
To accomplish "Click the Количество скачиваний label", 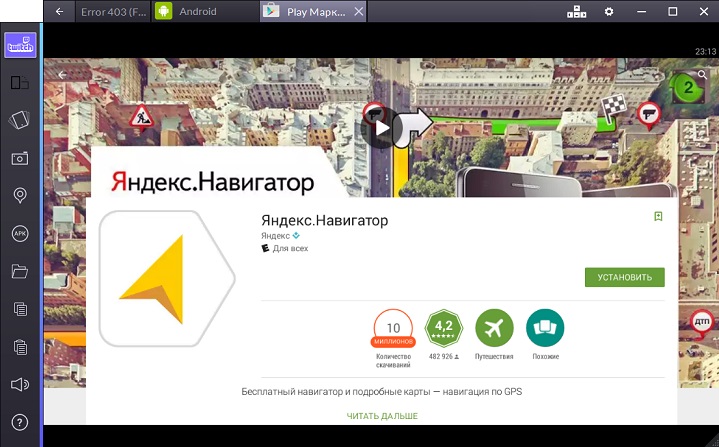I will click(393, 360).
